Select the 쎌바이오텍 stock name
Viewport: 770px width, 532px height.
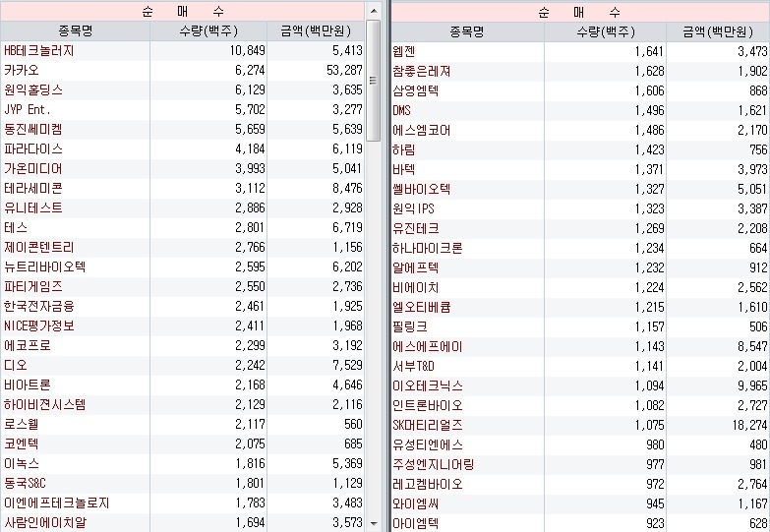pyautogui.click(x=421, y=189)
